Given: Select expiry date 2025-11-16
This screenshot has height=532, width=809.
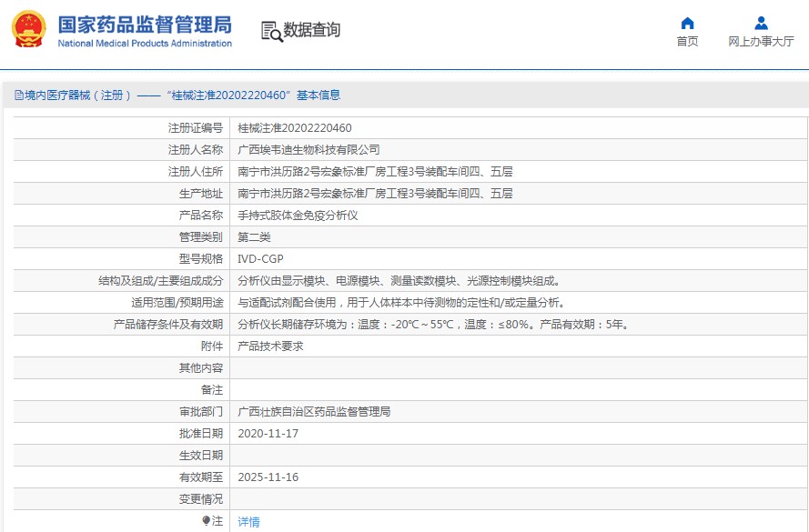Looking at the screenshot, I should coord(268,477).
